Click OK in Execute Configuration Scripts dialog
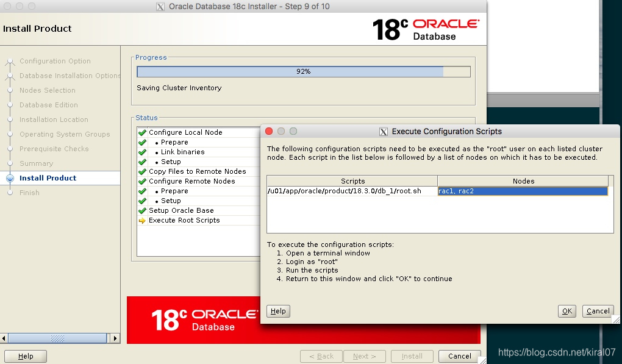This screenshot has height=364, width=622. tap(567, 312)
